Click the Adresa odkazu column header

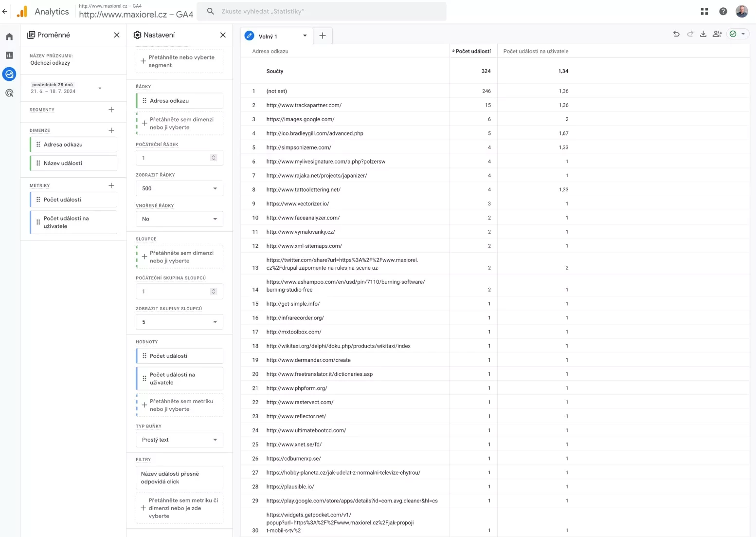coord(270,51)
